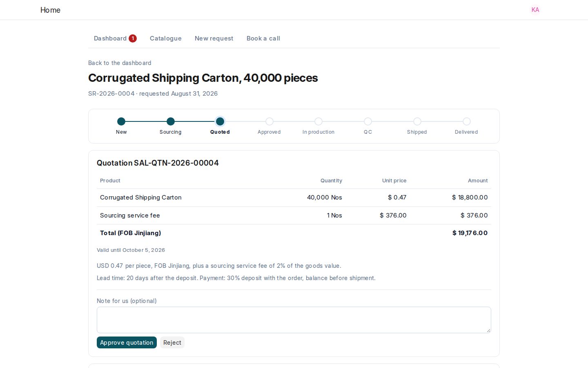Image resolution: width=588 pixels, height=368 pixels.
Task: Open the Dashboard tab
Action: click(110, 38)
